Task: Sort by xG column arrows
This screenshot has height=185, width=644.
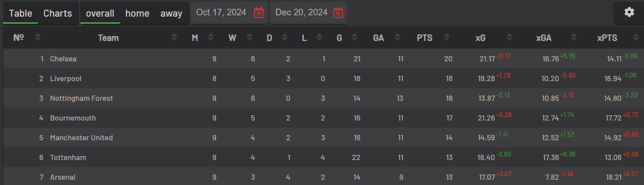Action: pyautogui.click(x=510, y=38)
